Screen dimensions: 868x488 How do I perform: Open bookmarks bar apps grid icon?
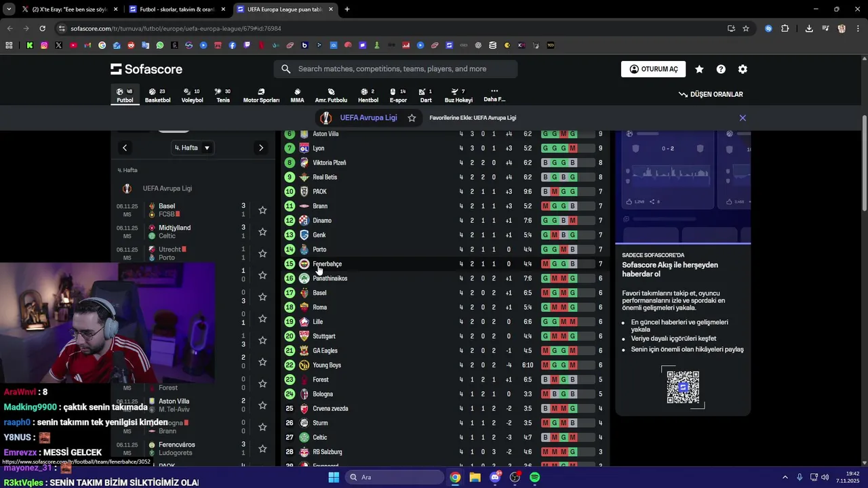9,45
